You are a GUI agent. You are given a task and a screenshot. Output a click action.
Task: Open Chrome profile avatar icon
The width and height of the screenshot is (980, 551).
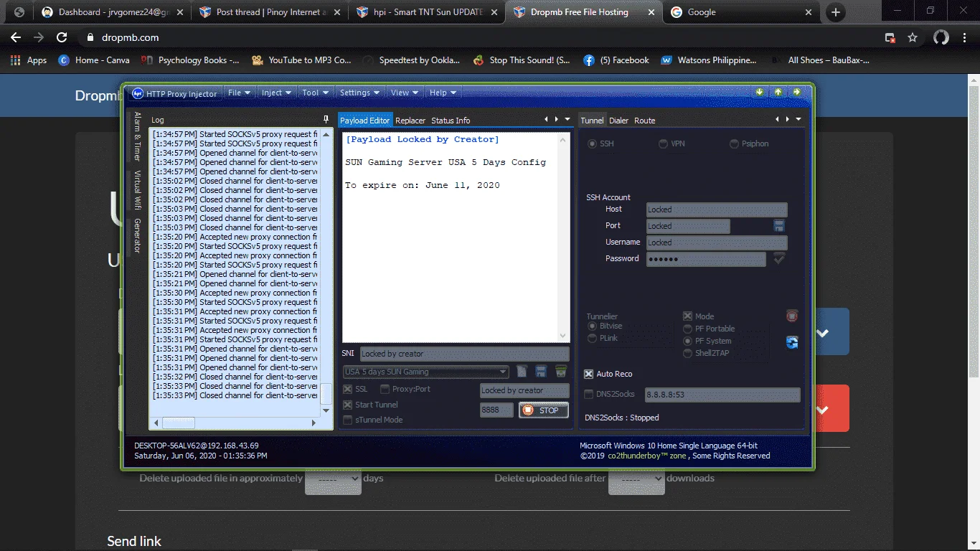(x=941, y=37)
